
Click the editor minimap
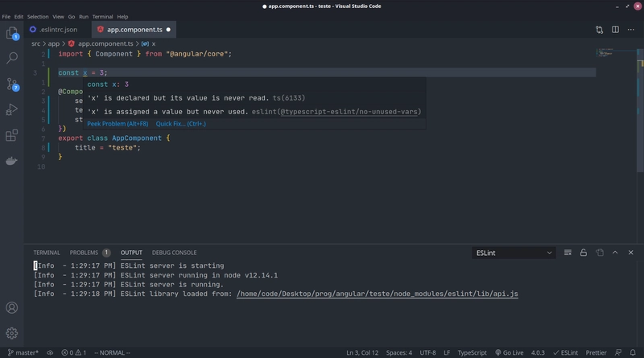pos(616,53)
